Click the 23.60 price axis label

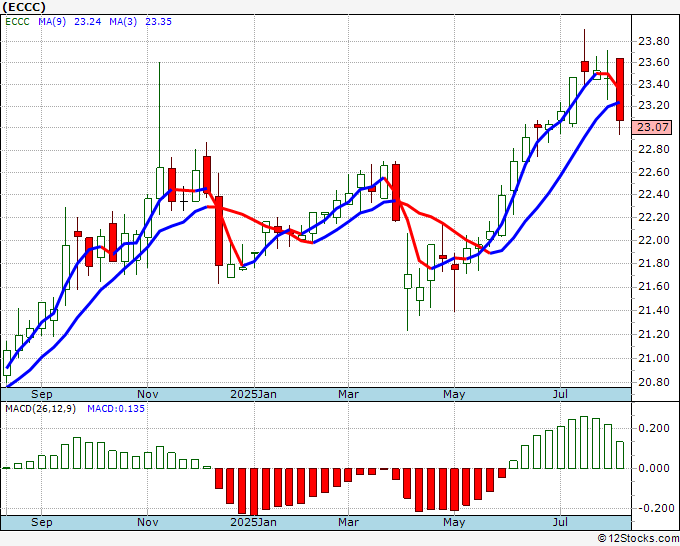click(x=654, y=62)
